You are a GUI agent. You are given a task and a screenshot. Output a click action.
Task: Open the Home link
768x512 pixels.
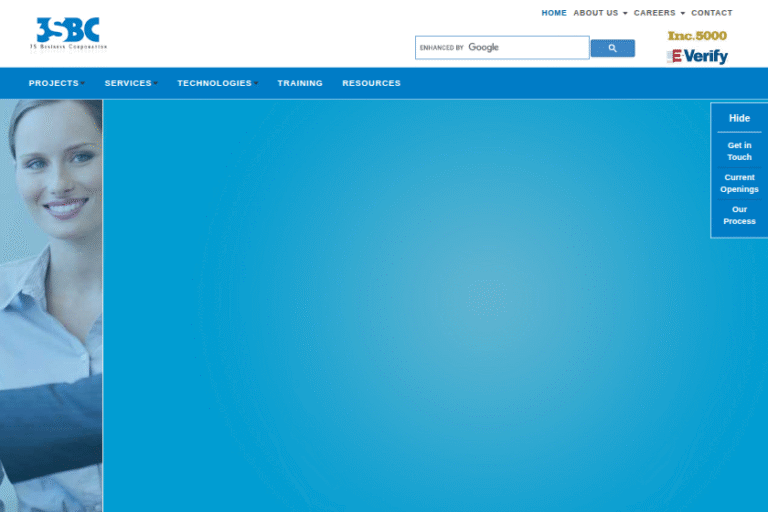[x=554, y=13]
